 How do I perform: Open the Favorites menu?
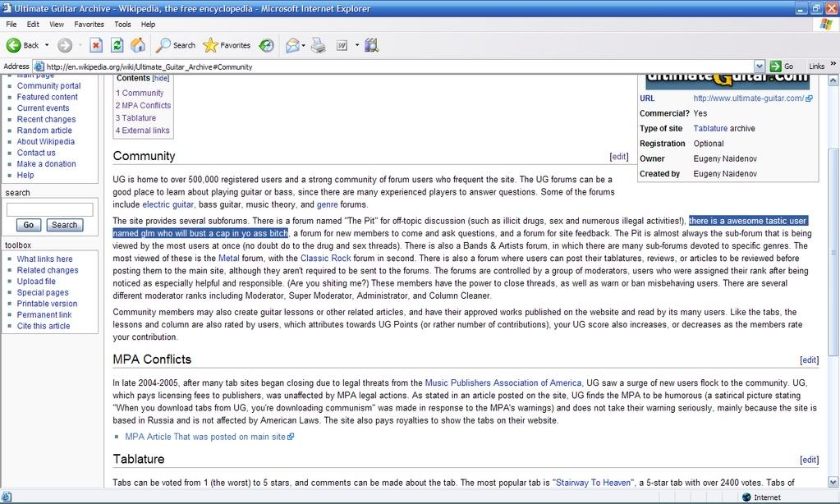point(89,24)
